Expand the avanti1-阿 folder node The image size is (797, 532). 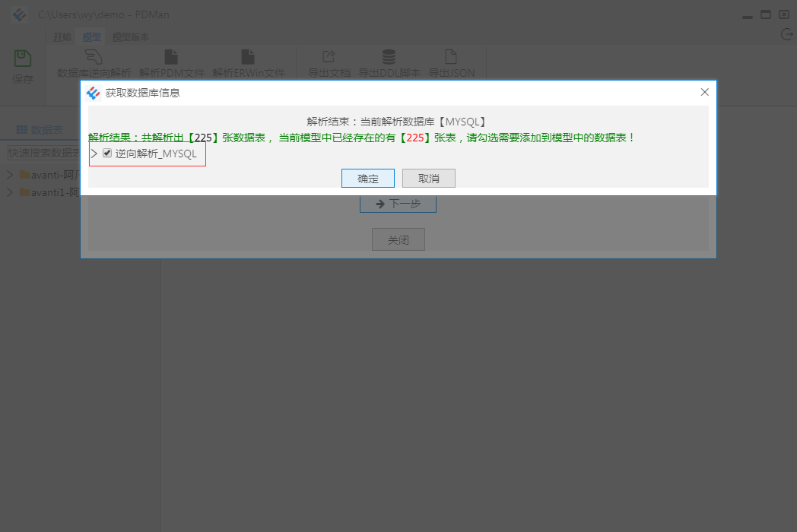point(10,192)
